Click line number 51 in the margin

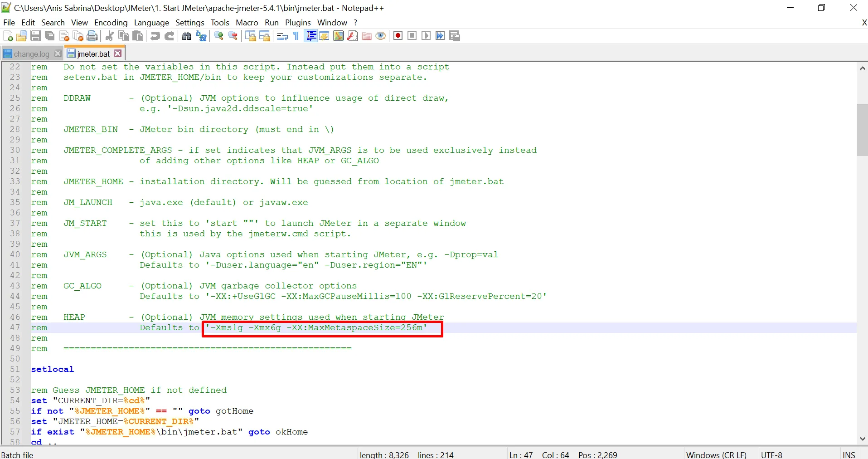[x=15, y=369]
